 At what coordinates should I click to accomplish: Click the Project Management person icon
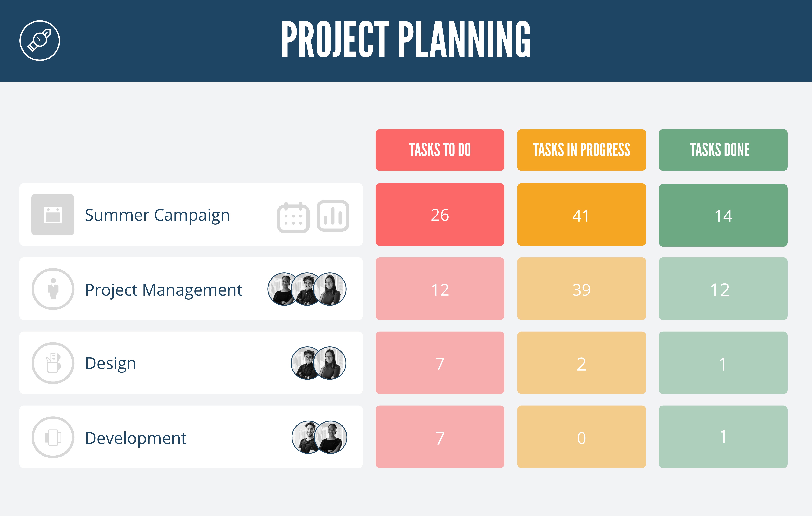point(53,289)
